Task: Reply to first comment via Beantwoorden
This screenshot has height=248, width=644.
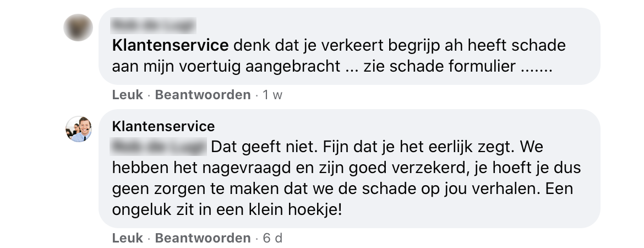Action: pos(203,95)
